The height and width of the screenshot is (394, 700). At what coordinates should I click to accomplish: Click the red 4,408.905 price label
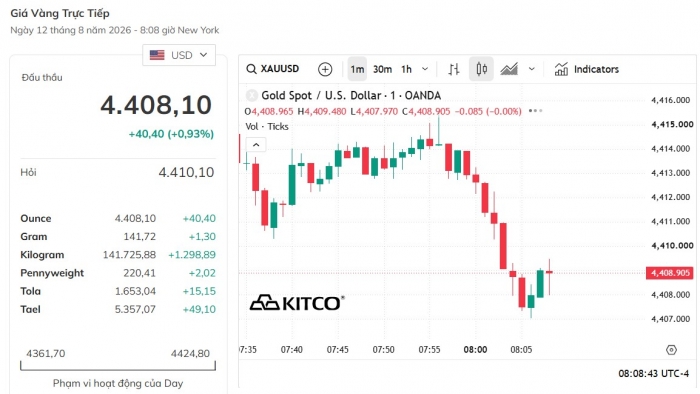(x=670, y=273)
